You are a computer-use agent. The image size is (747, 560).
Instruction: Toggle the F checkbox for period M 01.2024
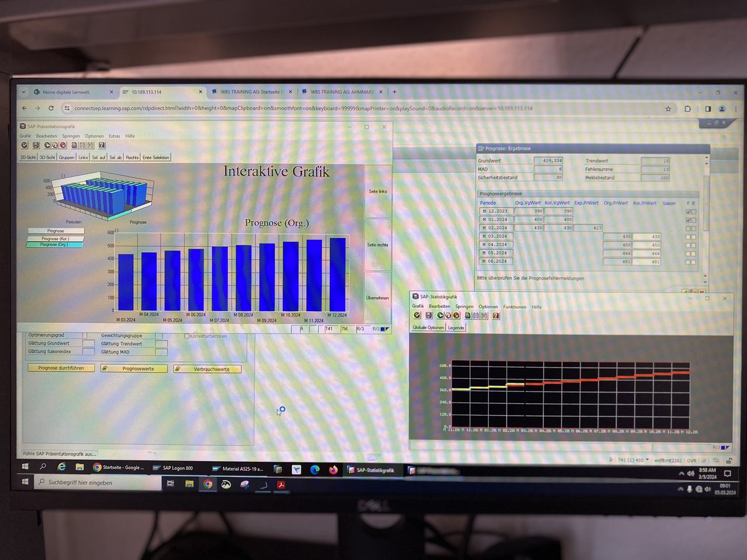click(687, 220)
